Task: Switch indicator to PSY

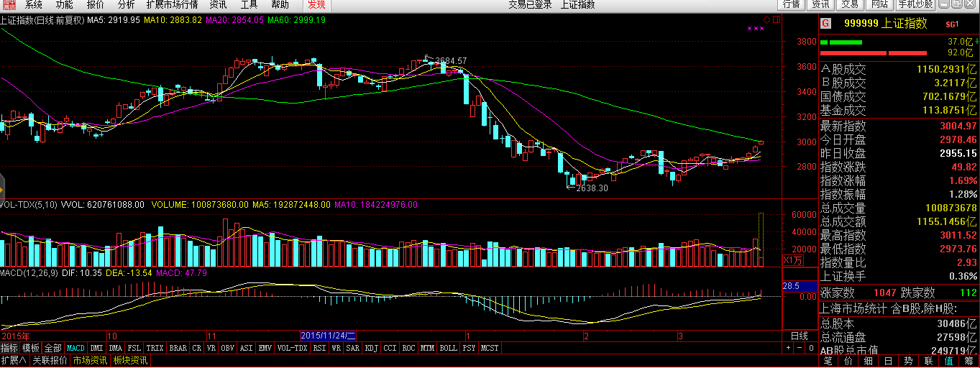Action: (x=469, y=348)
